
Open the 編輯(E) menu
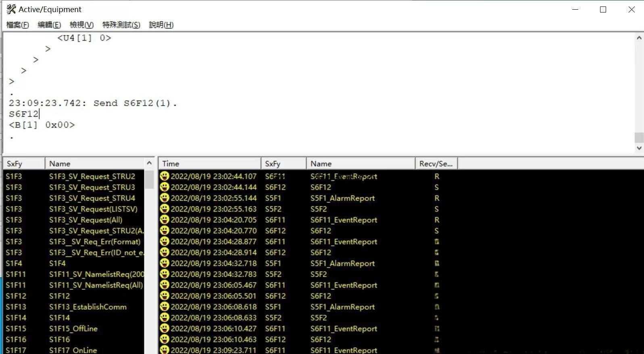coord(49,25)
